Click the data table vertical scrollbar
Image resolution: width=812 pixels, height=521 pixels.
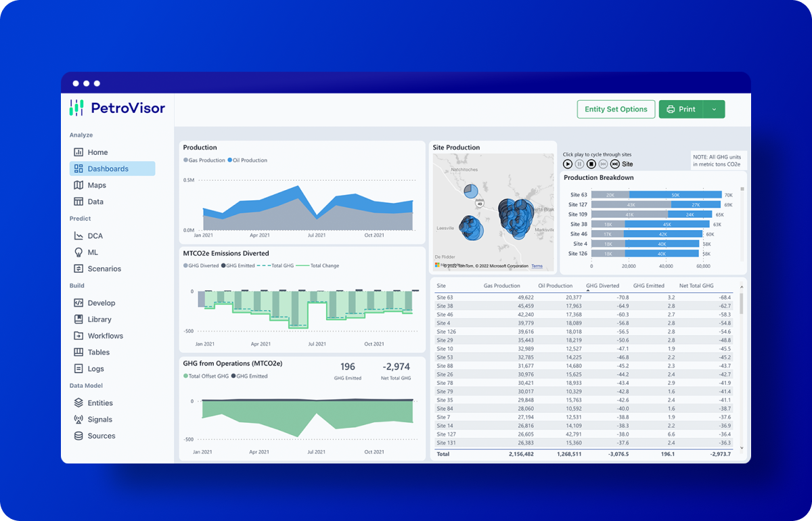tap(742, 304)
